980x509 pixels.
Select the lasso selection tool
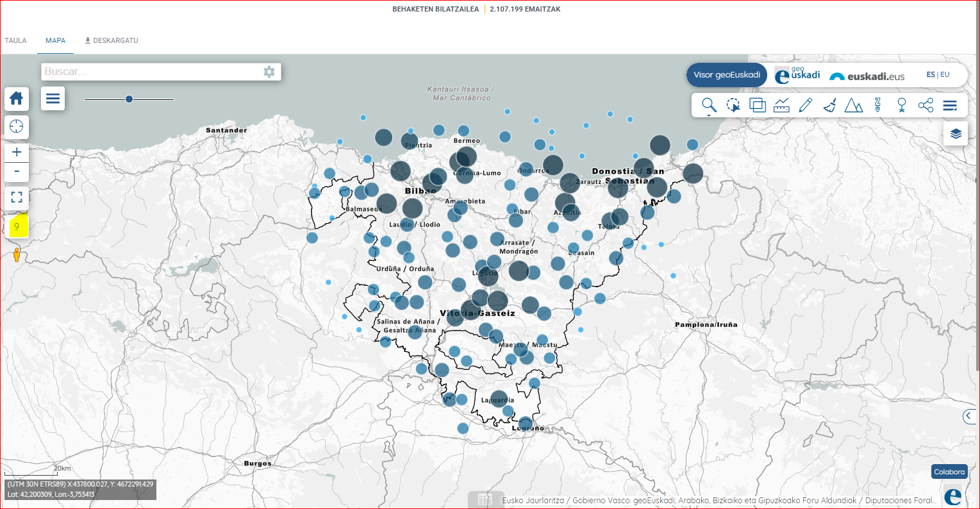coord(733,105)
